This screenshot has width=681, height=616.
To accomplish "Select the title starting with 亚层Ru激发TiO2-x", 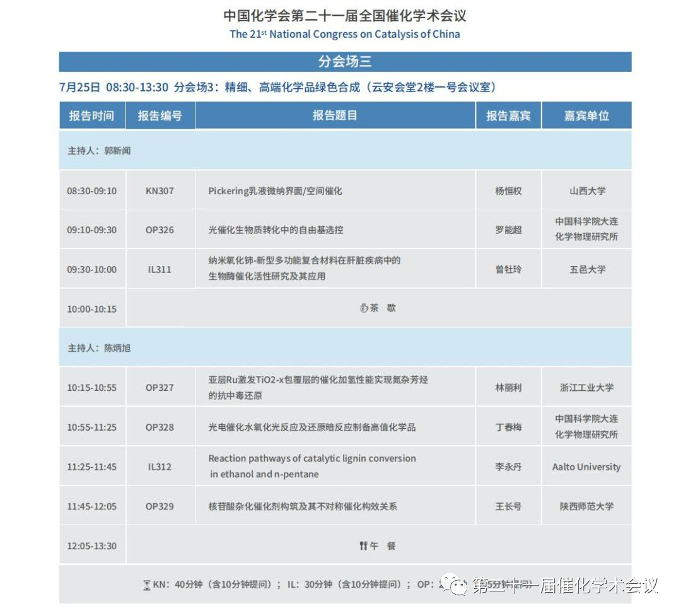I will 318,388.
